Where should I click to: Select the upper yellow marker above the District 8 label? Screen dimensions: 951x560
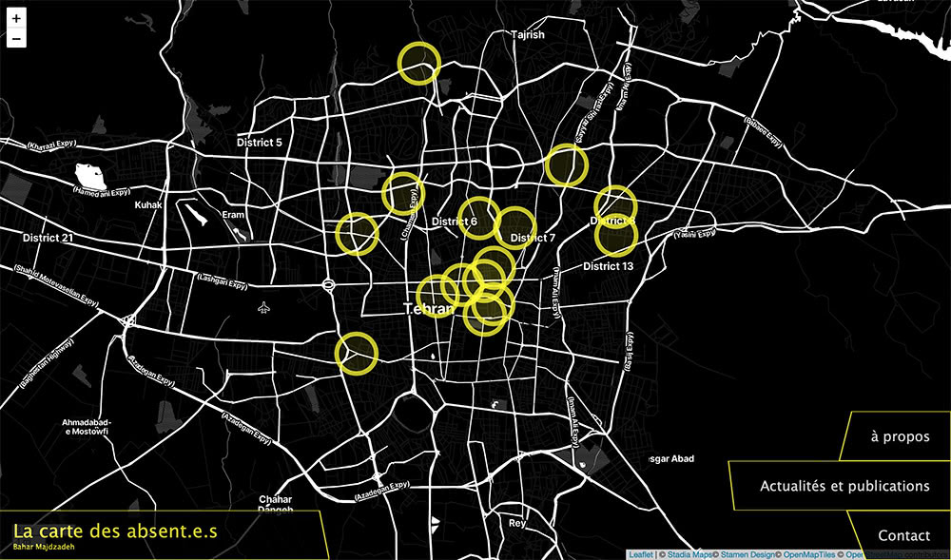pyautogui.click(x=615, y=206)
